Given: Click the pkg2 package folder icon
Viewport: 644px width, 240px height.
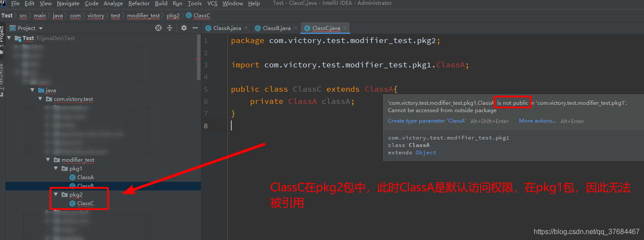Looking at the screenshot, I should (65, 195).
